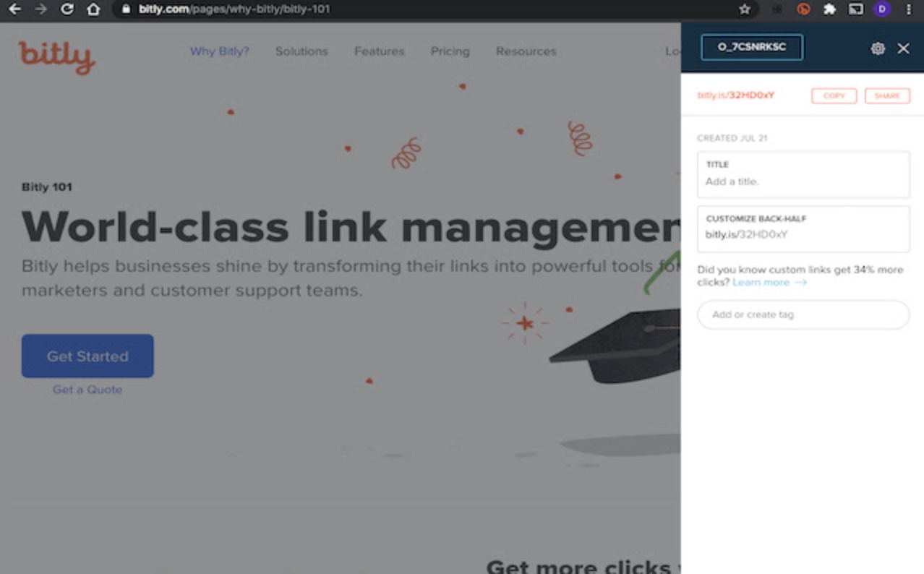Click the bitly logo
The width and height of the screenshot is (924, 574).
coord(57,57)
